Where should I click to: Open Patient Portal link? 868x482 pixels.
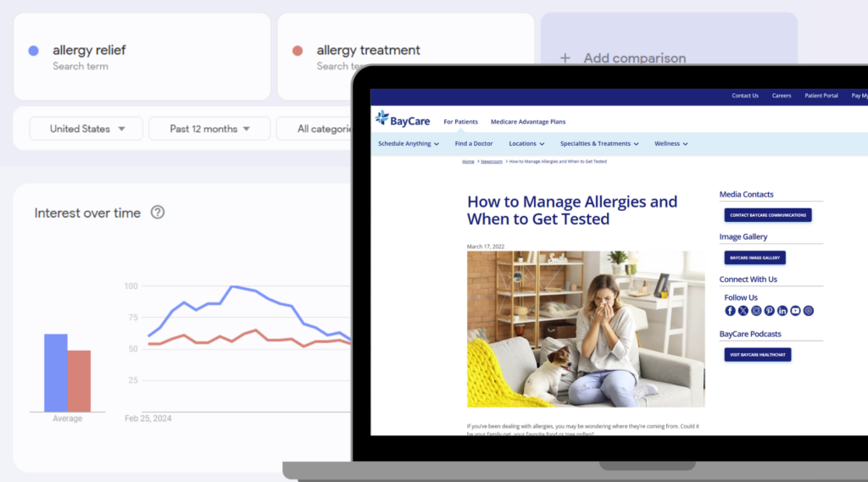point(821,96)
